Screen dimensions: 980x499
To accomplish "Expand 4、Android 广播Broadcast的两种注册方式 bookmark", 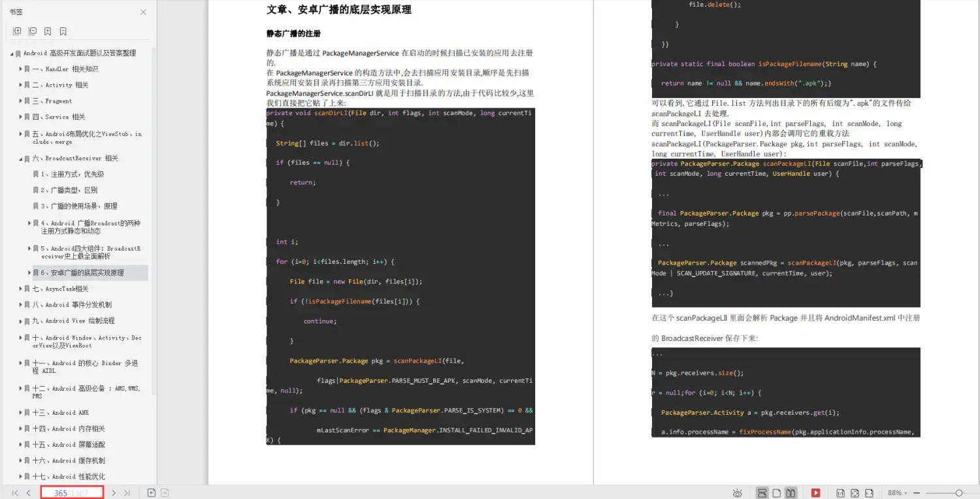I will point(29,223).
